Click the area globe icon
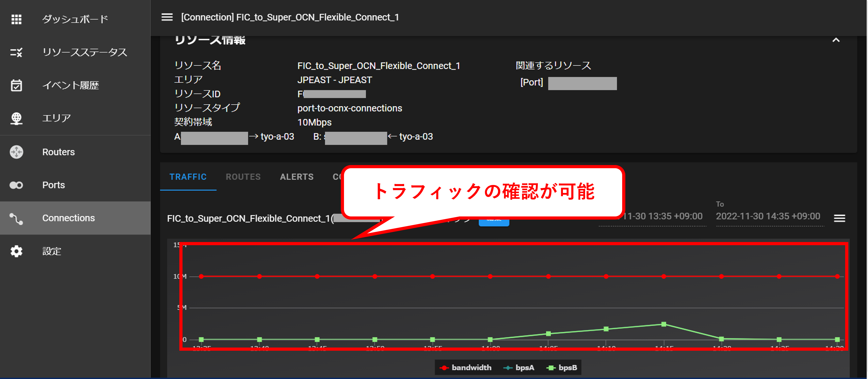 pos(16,118)
